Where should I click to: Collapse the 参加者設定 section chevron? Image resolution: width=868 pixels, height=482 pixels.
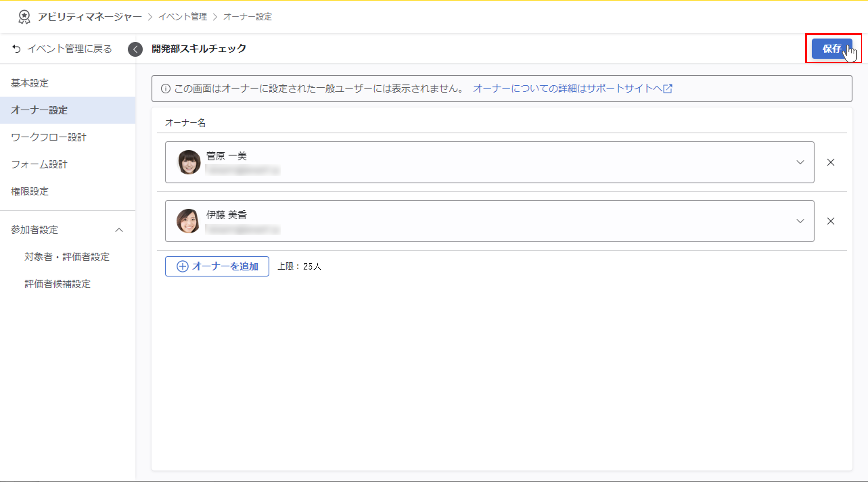click(119, 230)
